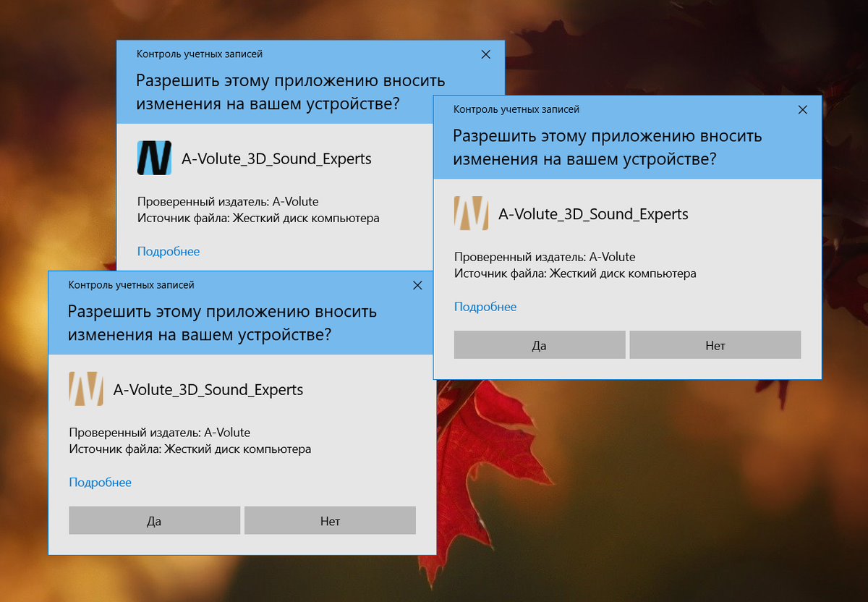This screenshot has height=602, width=868.
Task: Close the lower-left UAC dialog
Action: pos(417,285)
